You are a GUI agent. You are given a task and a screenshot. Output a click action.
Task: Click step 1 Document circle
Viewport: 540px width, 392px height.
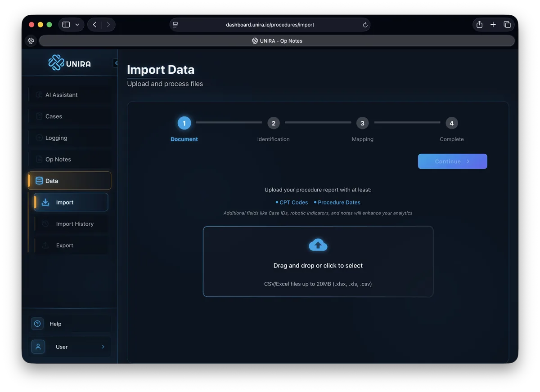184,123
